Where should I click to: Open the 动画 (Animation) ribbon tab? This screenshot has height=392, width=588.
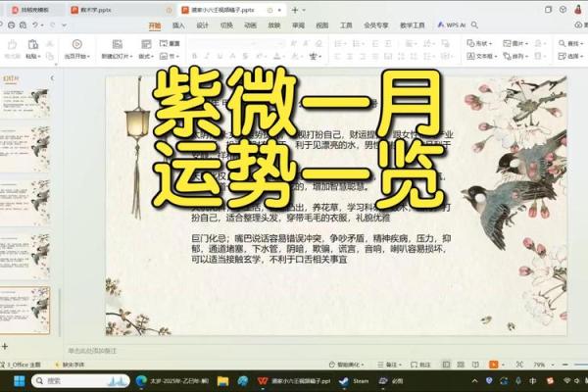point(250,25)
